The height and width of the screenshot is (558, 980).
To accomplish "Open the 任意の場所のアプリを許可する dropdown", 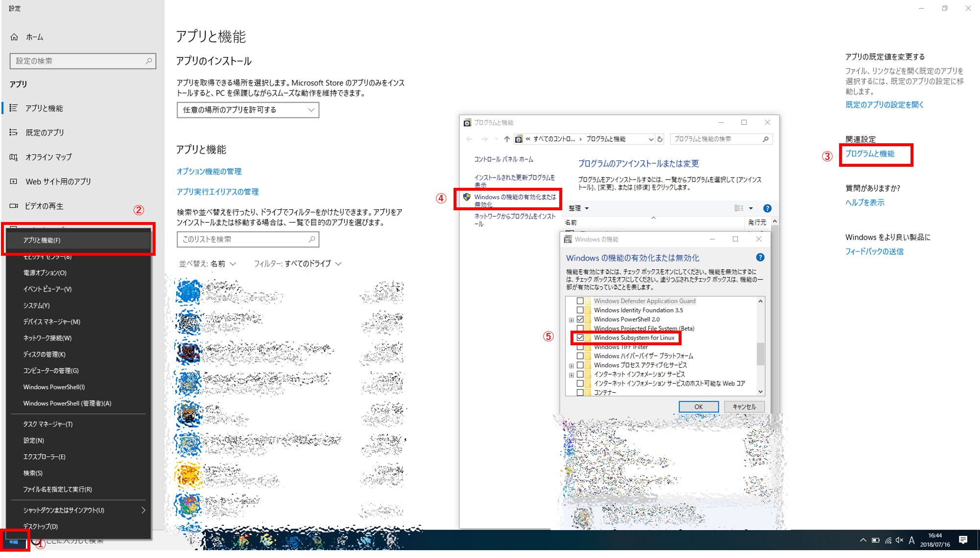I will point(248,110).
